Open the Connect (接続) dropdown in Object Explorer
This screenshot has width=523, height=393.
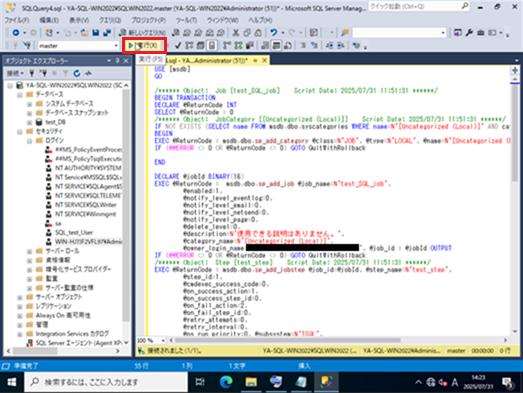[x=15, y=73]
